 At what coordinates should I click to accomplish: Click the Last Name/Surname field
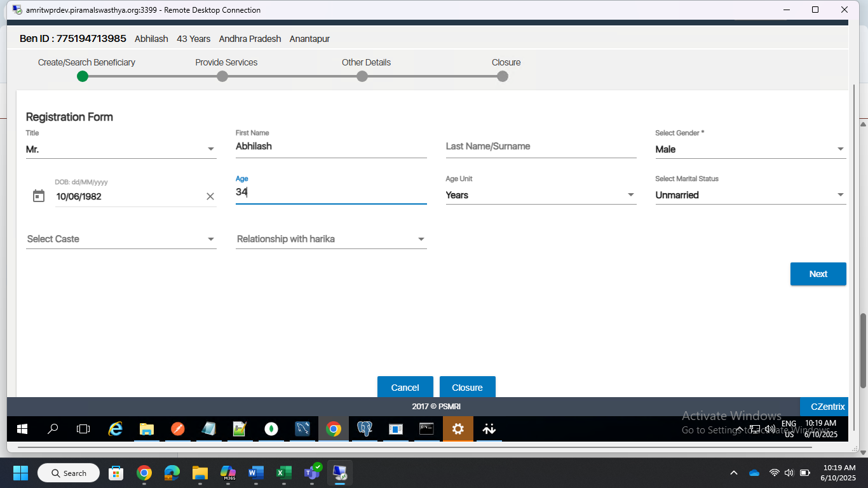point(541,146)
